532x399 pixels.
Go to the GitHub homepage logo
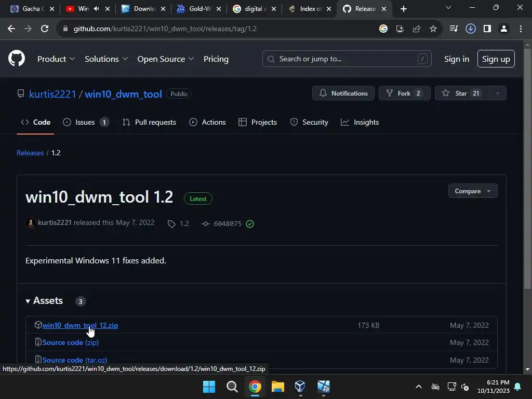pyautogui.click(x=17, y=58)
